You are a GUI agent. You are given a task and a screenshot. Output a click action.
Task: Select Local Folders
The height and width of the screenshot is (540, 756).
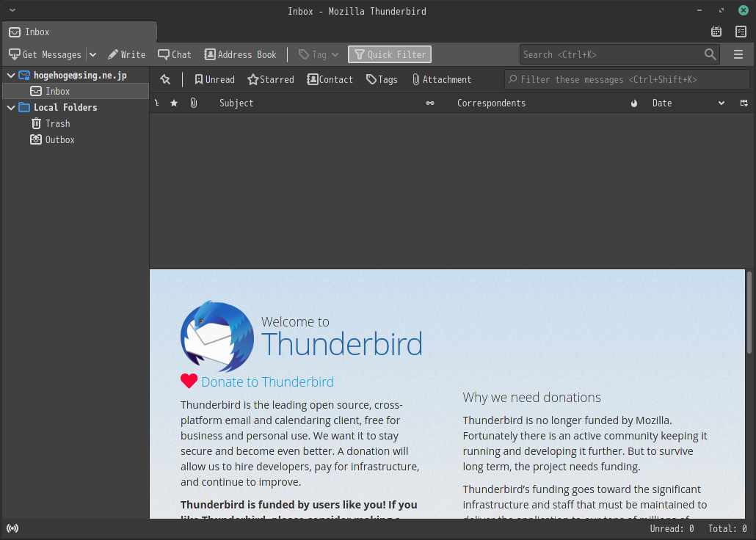[x=65, y=108]
